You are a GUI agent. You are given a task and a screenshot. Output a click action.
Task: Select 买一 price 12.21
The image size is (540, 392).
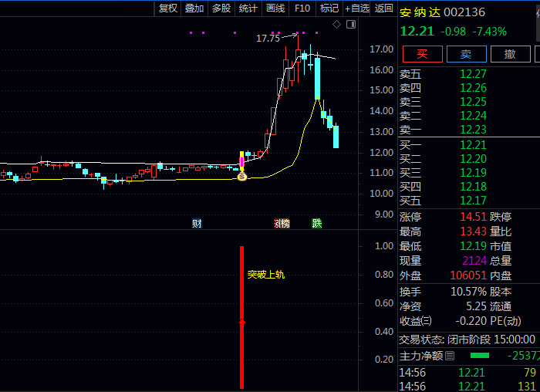click(x=473, y=145)
